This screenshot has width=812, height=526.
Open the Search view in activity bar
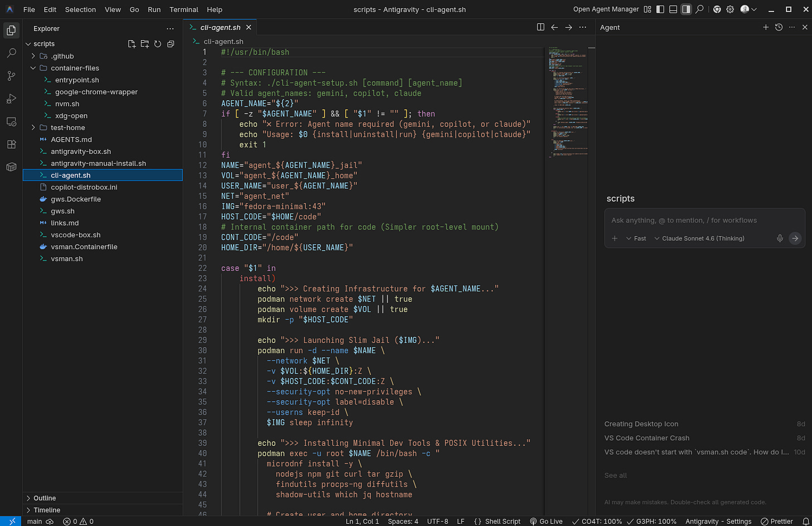(x=11, y=53)
